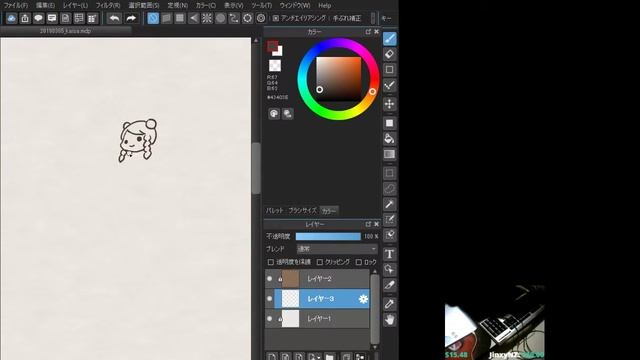Toggle the anti-aliasing checkbox in toolbar
Viewport: 640px width, 360px height.
click(x=276, y=18)
